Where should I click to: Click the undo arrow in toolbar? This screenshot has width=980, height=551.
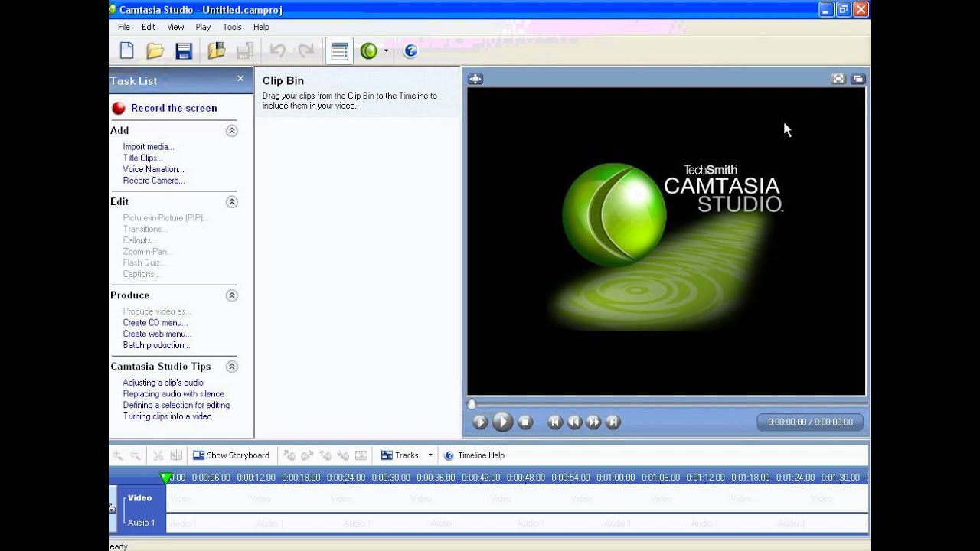(x=278, y=51)
